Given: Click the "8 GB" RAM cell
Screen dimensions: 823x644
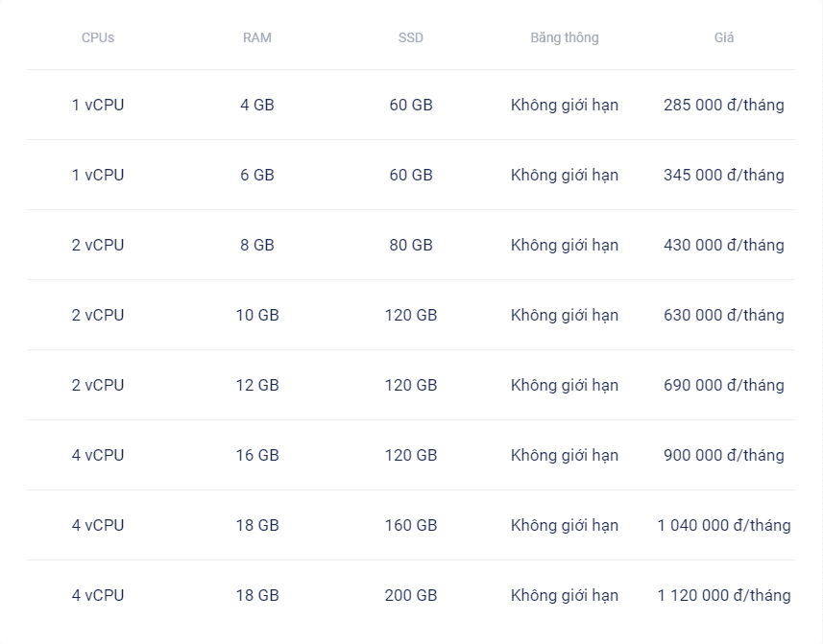Looking at the screenshot, I should (x=257, y=245).
